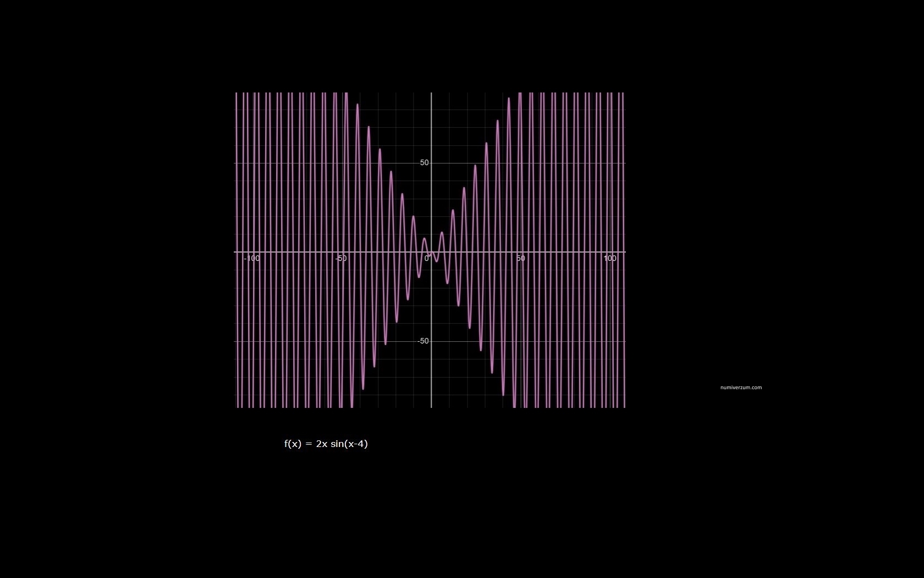This screenshot has width=924, height=578.
Task: Click the origin where the axes intersect
Action: coord(431,252)
